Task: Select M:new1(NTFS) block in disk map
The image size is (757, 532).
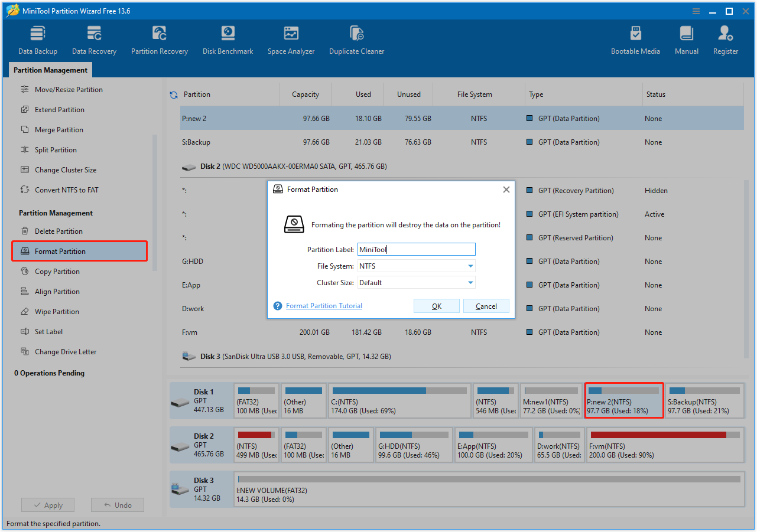Action: tap(551, 400)
